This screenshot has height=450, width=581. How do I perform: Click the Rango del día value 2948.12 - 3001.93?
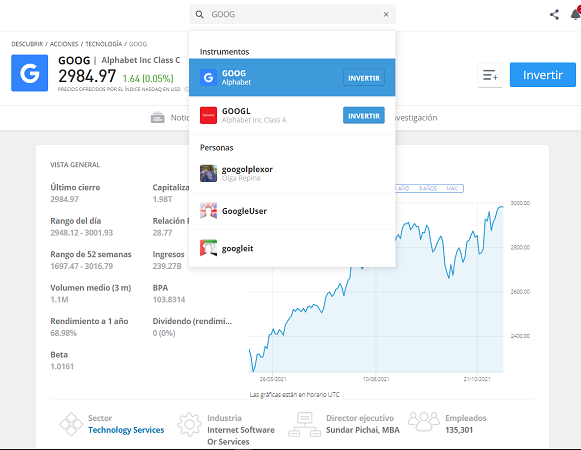click(82, 233)
